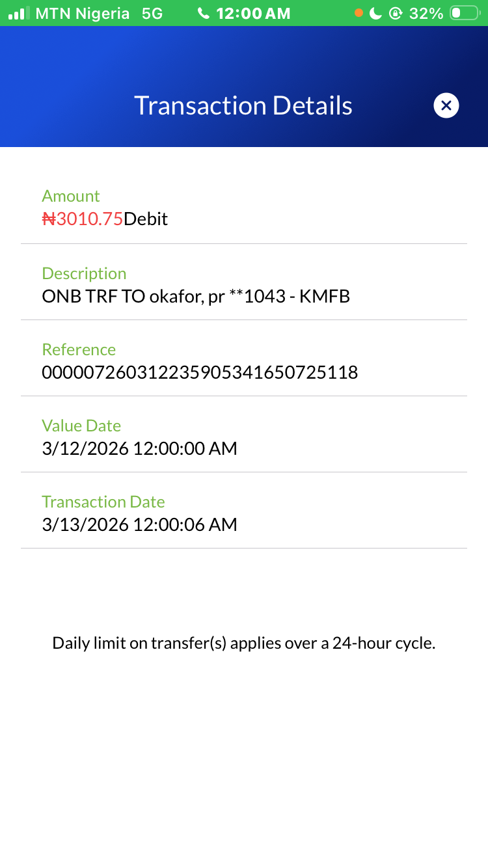Tap the cellular signal strength bars
The image size is (488, 868).
19,13
